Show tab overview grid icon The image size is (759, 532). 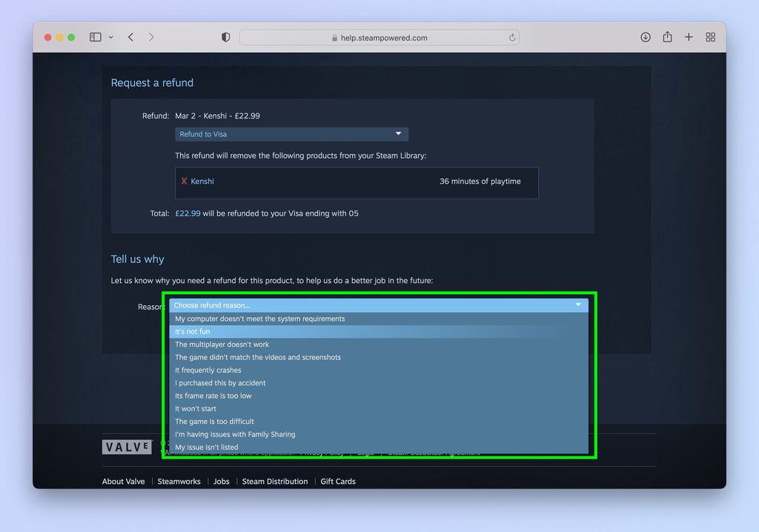(x=710, y=36)
